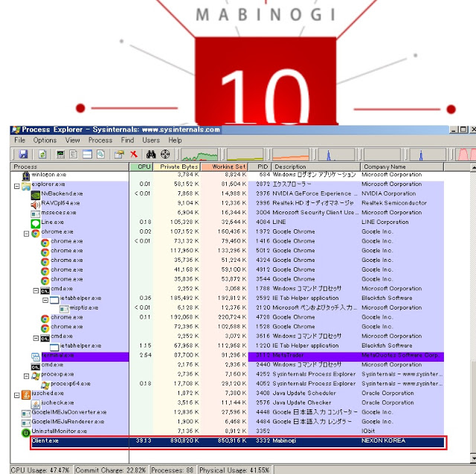Screen dimensions: 476x474
Task: Click the orange physical memory mini graph
Action: [x=291, y=154]
